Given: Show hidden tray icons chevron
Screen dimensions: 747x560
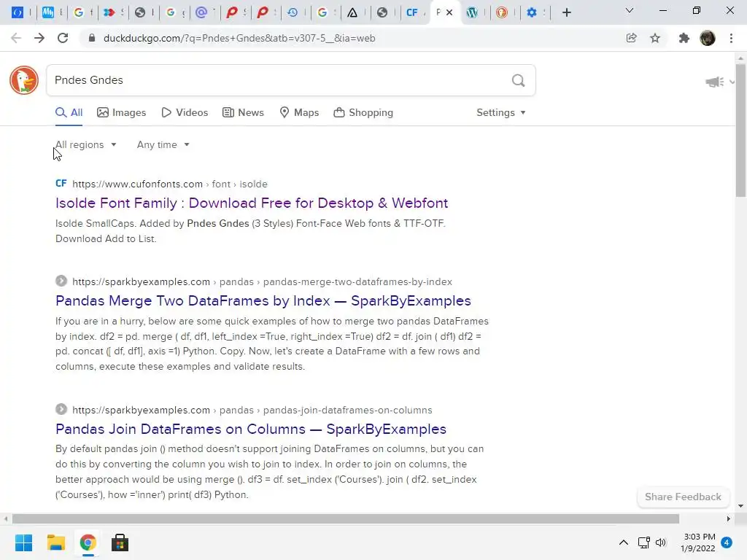Looking at the screenshot, I should point(623,542).
